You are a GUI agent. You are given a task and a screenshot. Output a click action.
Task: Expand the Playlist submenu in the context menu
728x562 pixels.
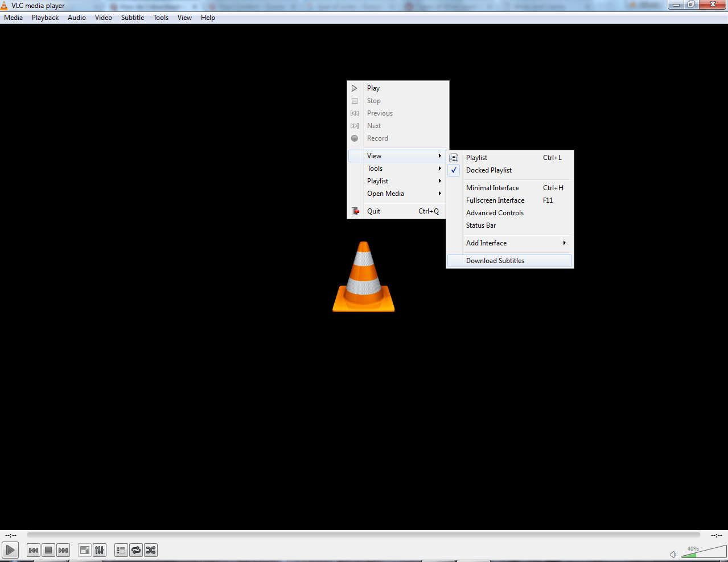397,181
